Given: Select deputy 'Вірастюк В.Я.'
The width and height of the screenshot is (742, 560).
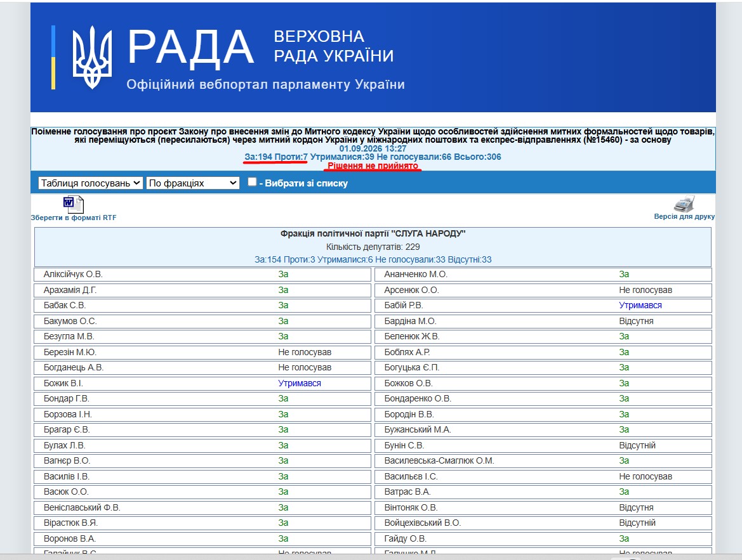Looking at the screenshot, I should pyautogui.click(x=70, y=523).
